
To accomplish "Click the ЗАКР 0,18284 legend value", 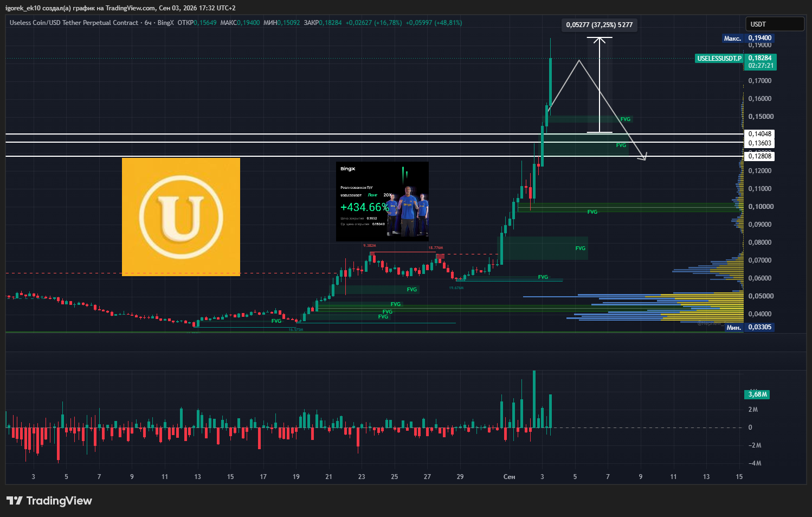I will coord(323,23).
